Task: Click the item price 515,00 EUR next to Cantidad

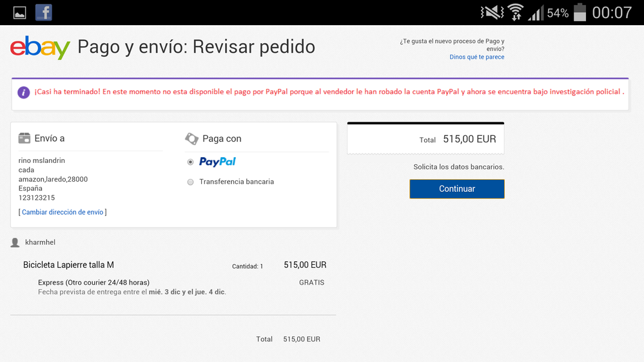Action: 305,265
